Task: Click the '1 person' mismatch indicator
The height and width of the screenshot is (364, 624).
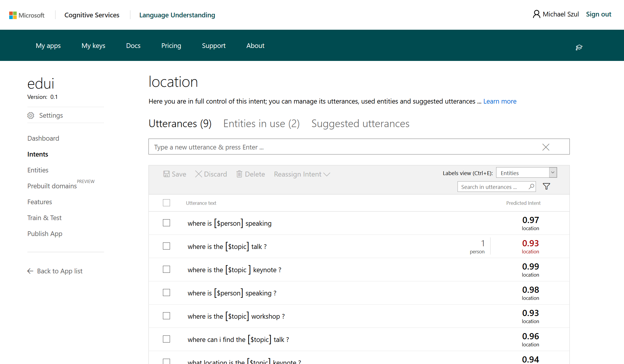Action: pos(477,247)
